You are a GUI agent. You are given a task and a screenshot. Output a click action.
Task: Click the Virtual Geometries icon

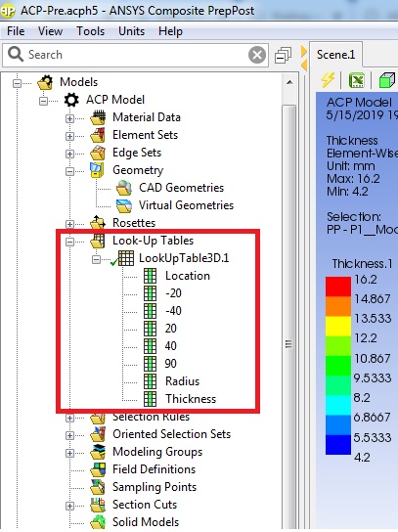[x=124, y=205]
